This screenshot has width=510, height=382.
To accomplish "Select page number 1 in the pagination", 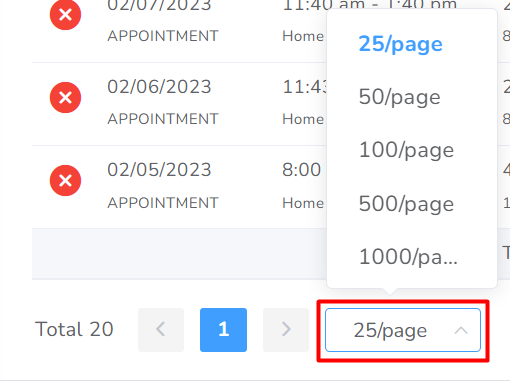I will [x=223, y=330].
